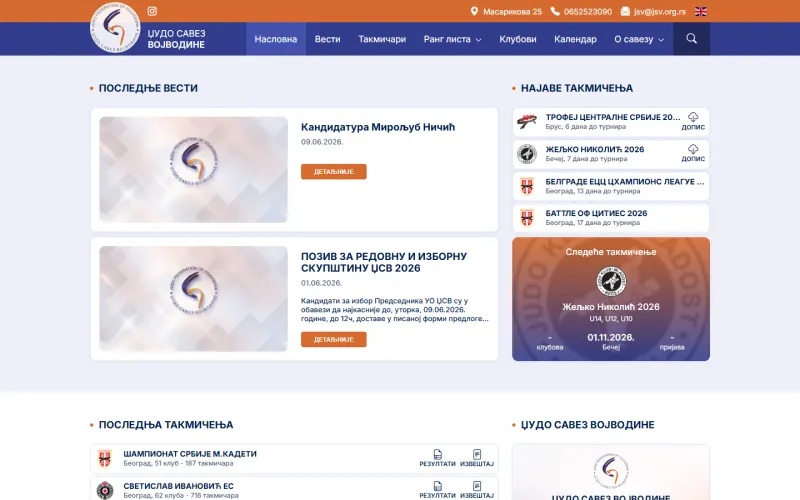The height and width of the screenshot is (500, 800).
Task: Open the Такмичари menu item
Action: click(382, 39)
